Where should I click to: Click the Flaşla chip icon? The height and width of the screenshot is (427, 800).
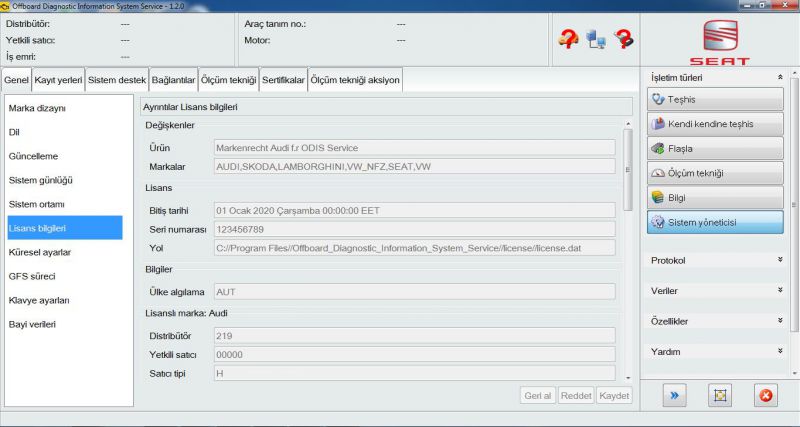(658, 148)
